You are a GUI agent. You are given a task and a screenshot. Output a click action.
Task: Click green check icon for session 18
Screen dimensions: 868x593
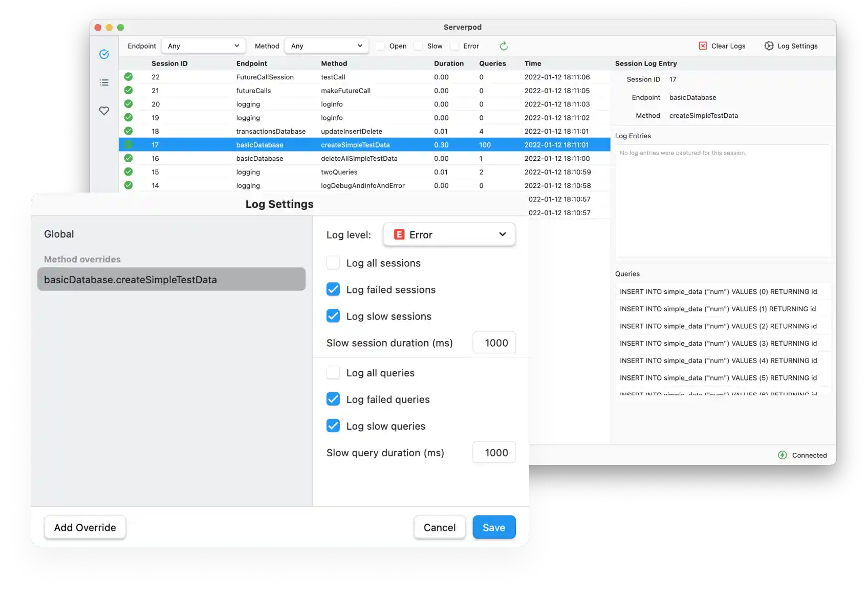tap(128, 131)
